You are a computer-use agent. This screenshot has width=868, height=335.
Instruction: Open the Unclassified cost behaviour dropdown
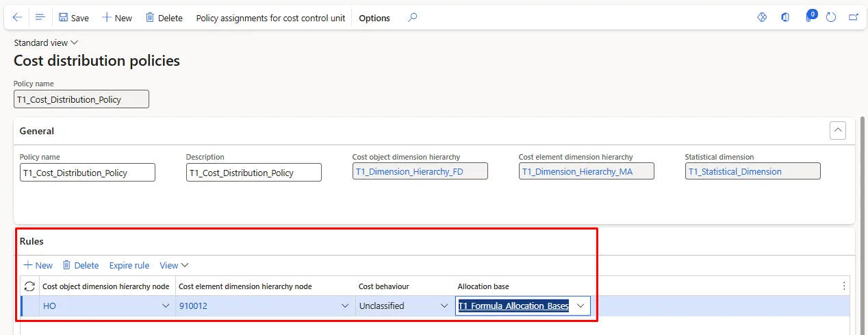click(444, 306)
